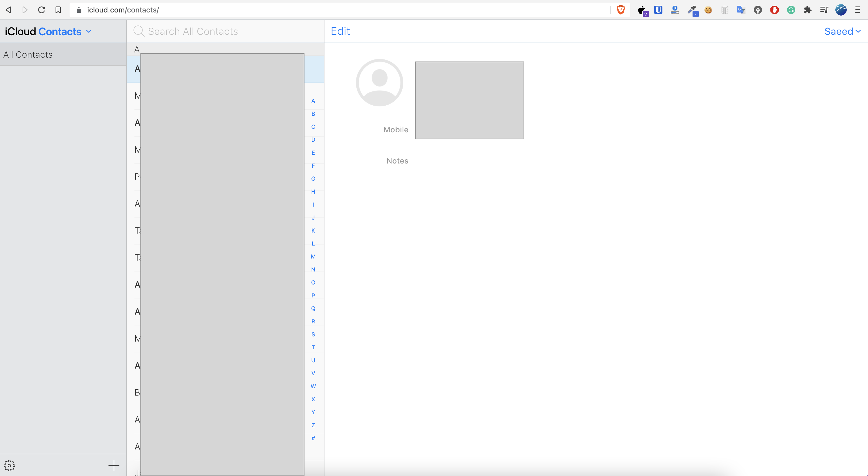Click the # symbol in index
The width and height of the screenshot is (868, 476).
(313, 438)
